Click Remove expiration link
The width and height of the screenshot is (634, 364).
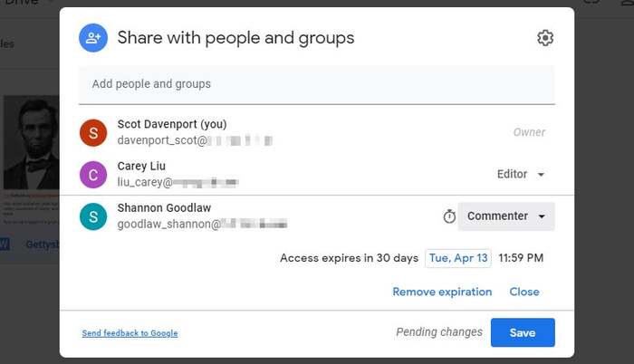pos(442,292)
